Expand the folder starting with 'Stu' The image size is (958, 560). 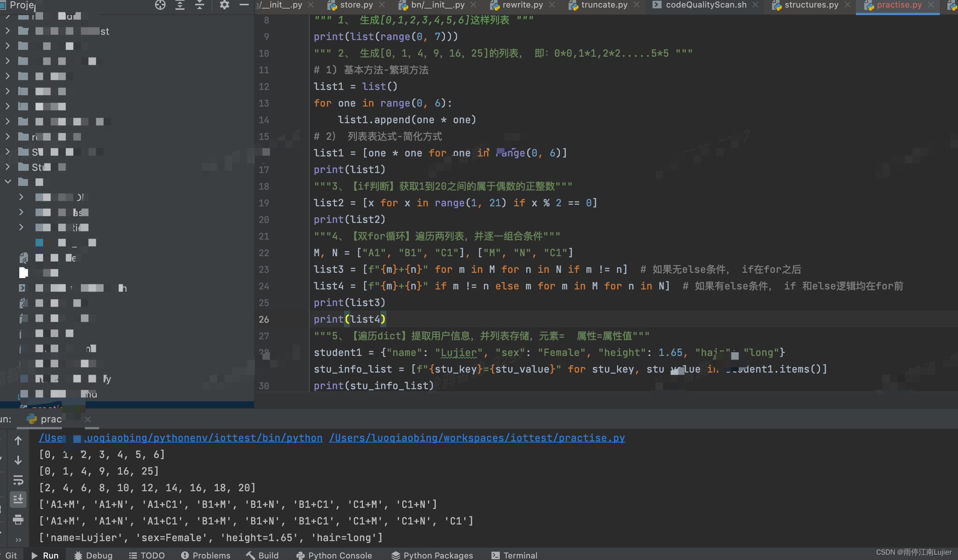tap(8, 166)
